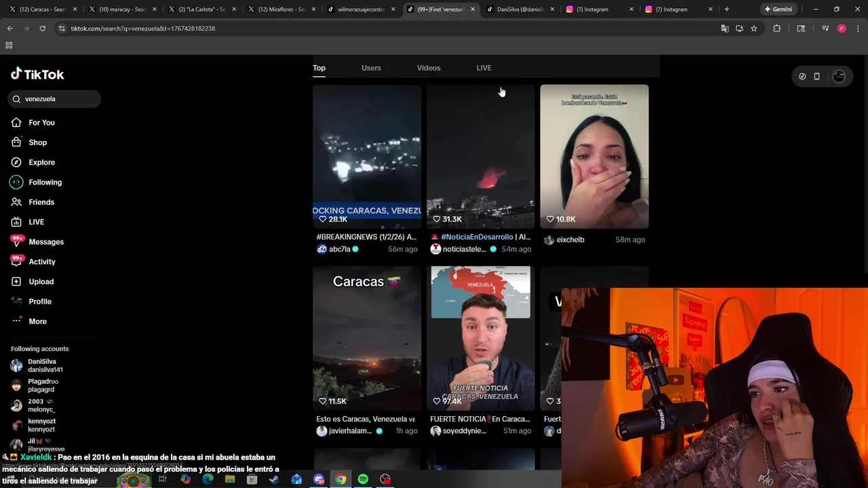Open Spotify in the taskbar

[x=363, y=480]
